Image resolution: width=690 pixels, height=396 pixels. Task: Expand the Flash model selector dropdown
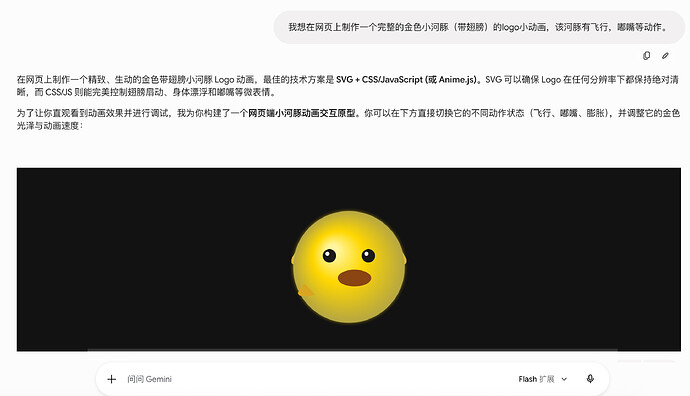[x=543, y=379]
